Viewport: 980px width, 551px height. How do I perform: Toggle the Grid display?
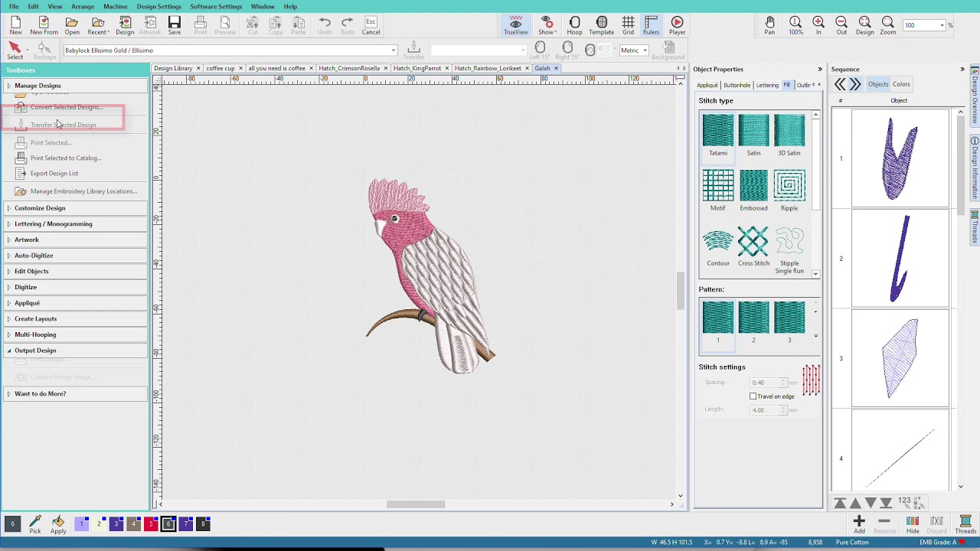[628, 25]
